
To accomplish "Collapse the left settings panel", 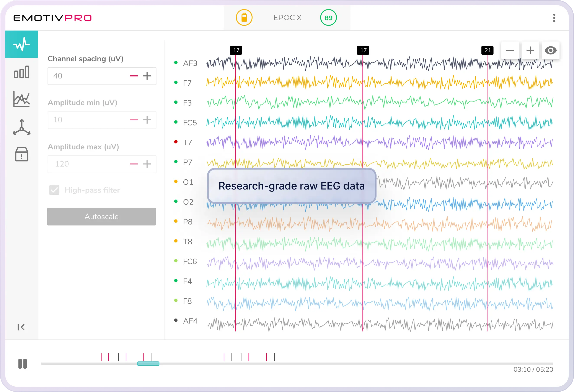I will pos(21,327).
